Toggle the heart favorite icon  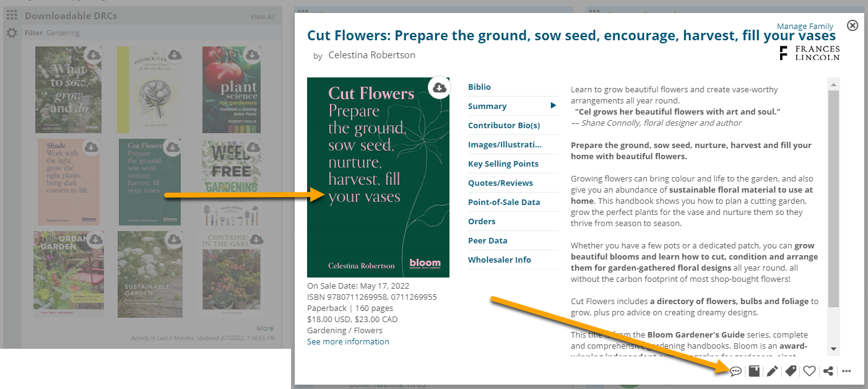click(809, 371)
